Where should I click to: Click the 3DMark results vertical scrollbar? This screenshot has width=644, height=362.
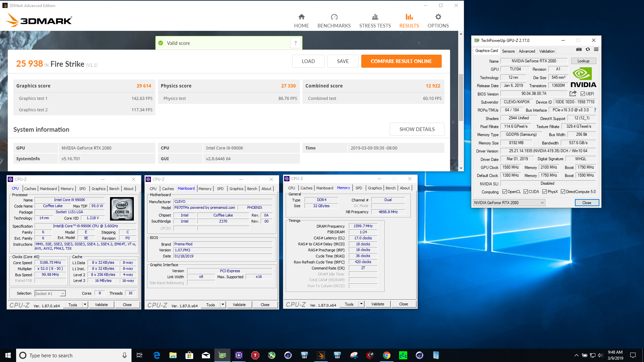click(461, 98)
